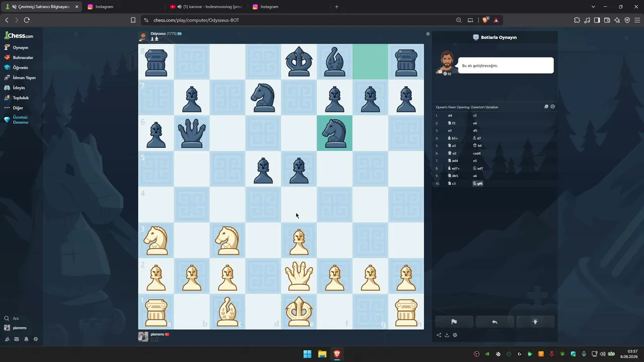Viewport: 644px width, 362px height.
Task: Select the move cxd4 in the move list
Action: (477, 153)
